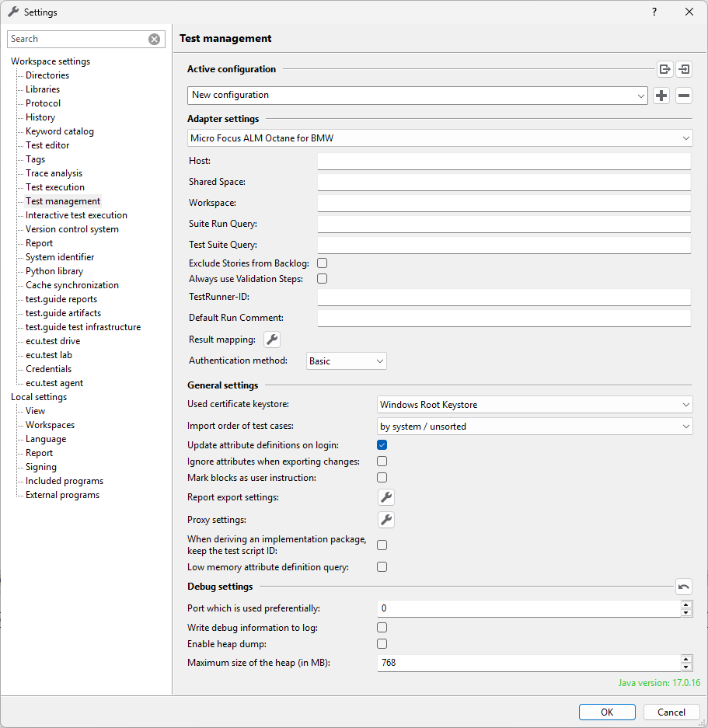The height and width of the screenshot is (728, 708).
Task: Open the Authentication method Basic dropdown
Action: 346,361
